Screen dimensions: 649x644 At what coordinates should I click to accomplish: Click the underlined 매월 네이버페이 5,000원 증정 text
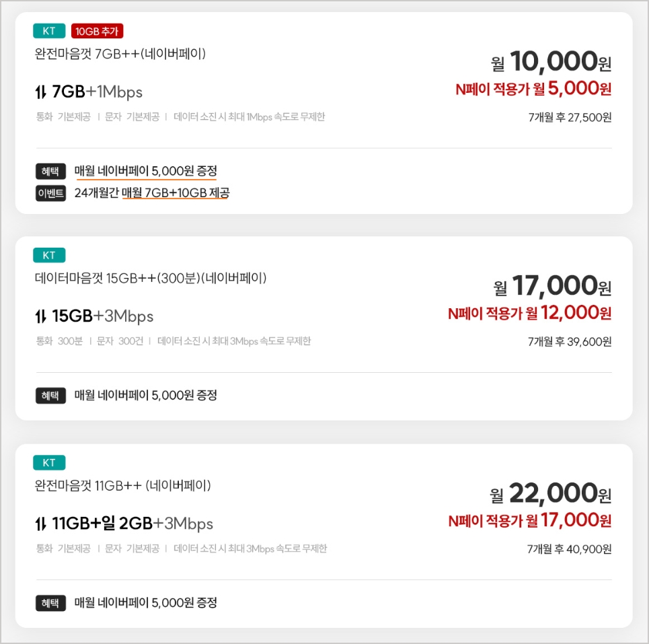(x=146, y=171)
